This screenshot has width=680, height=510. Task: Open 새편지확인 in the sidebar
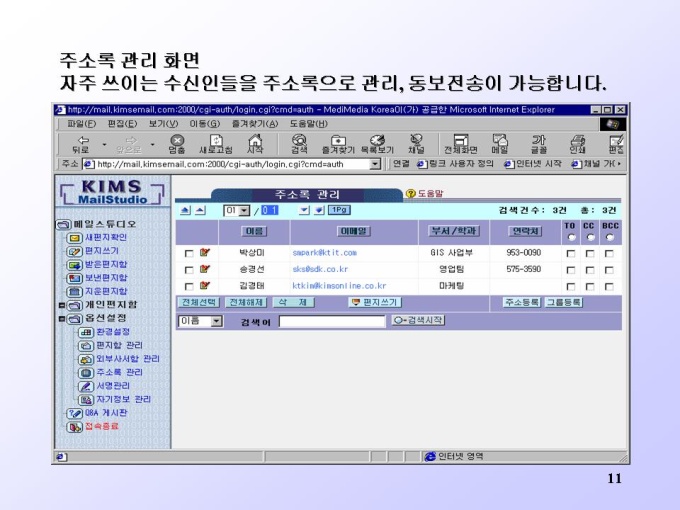[x=106, y=238]
